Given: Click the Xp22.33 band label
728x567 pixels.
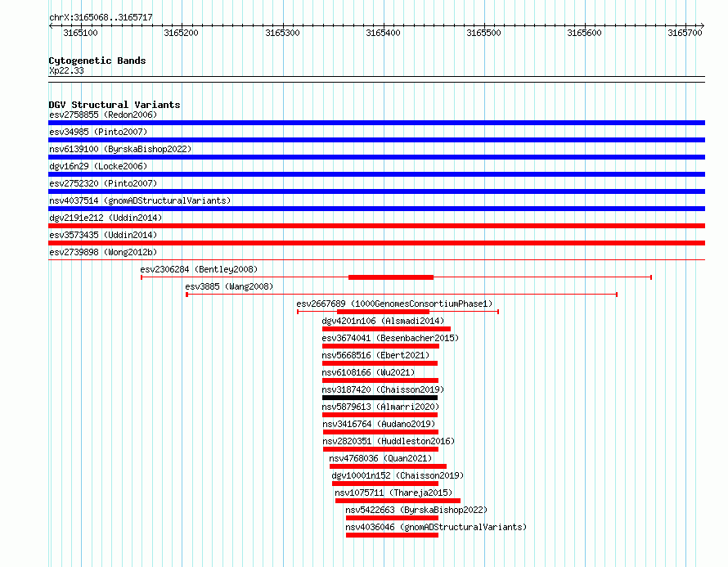Looking at the screenshot, I should 66,70.
